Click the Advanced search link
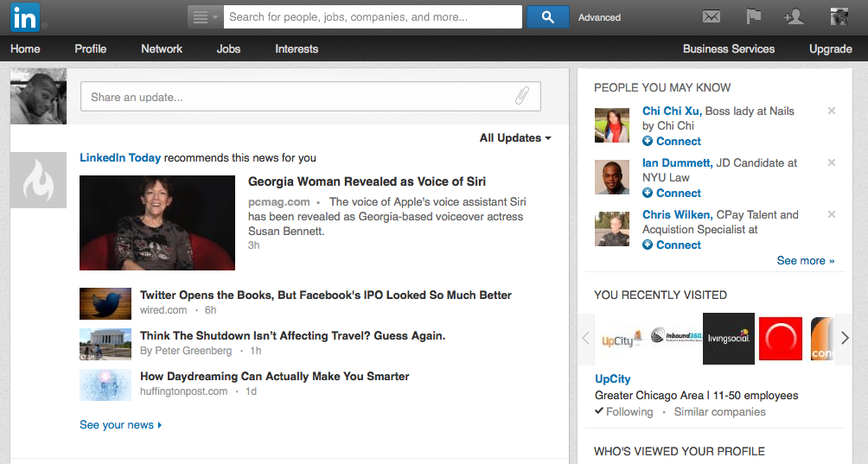This screenshot has width=868, height=464. pos(599,17)
